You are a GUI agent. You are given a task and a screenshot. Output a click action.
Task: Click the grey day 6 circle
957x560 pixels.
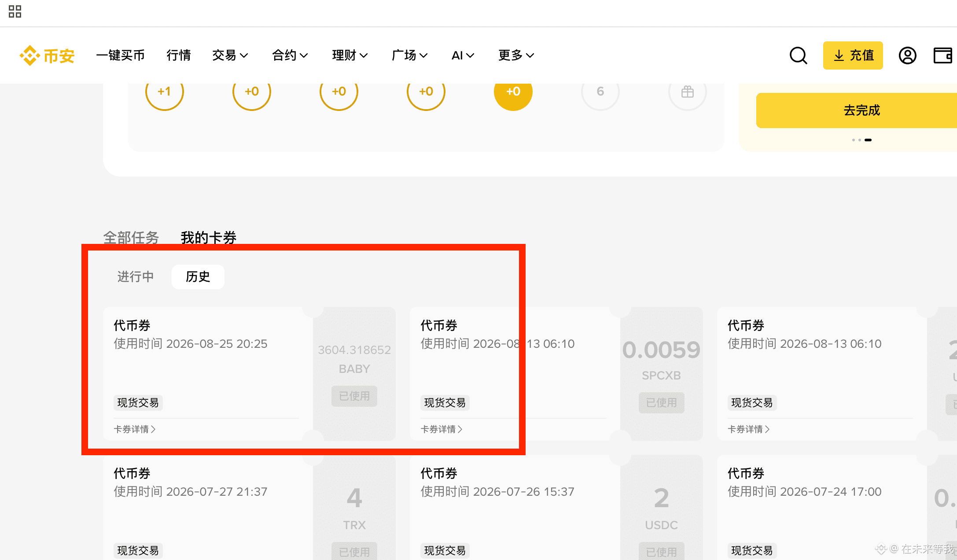click(600, 92)
